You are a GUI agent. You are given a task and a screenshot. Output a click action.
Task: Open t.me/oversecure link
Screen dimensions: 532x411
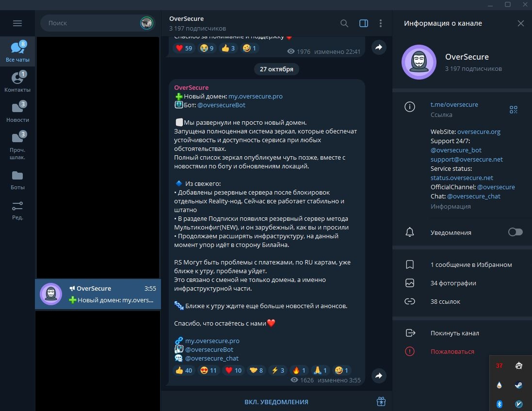(x=454, y=104)
